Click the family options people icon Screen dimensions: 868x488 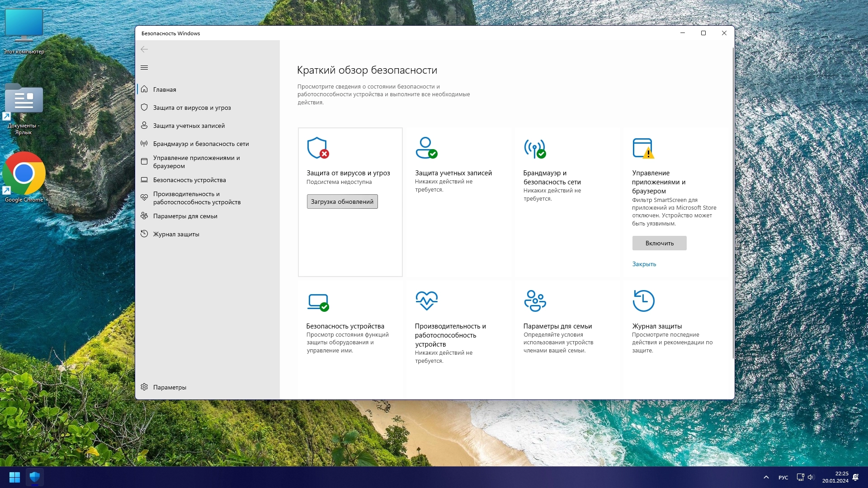[534, 301]
